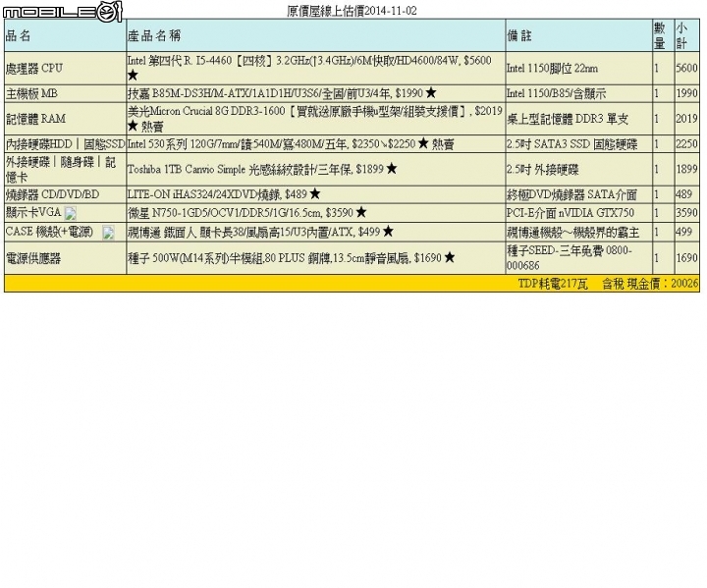Click broken image icon next to 顯示卡VGA
Image resolution: width=707 pixels, height=588 pixels.
[x=71, y=213]
